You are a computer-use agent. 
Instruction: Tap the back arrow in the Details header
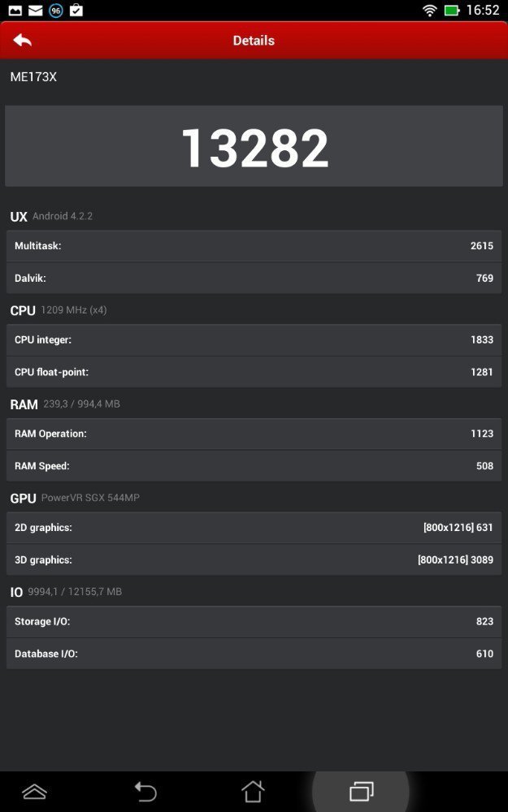pyautogui.click(x=22, y=41)
